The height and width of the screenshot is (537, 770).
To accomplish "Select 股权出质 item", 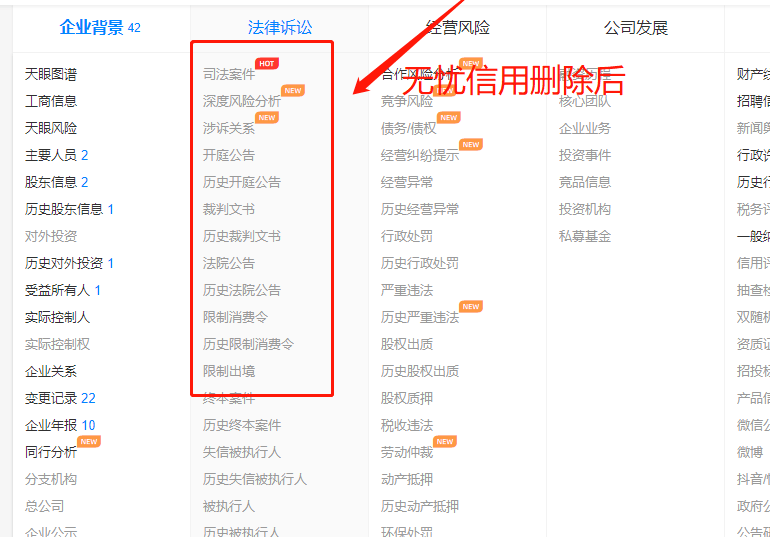I will (407, 345).
